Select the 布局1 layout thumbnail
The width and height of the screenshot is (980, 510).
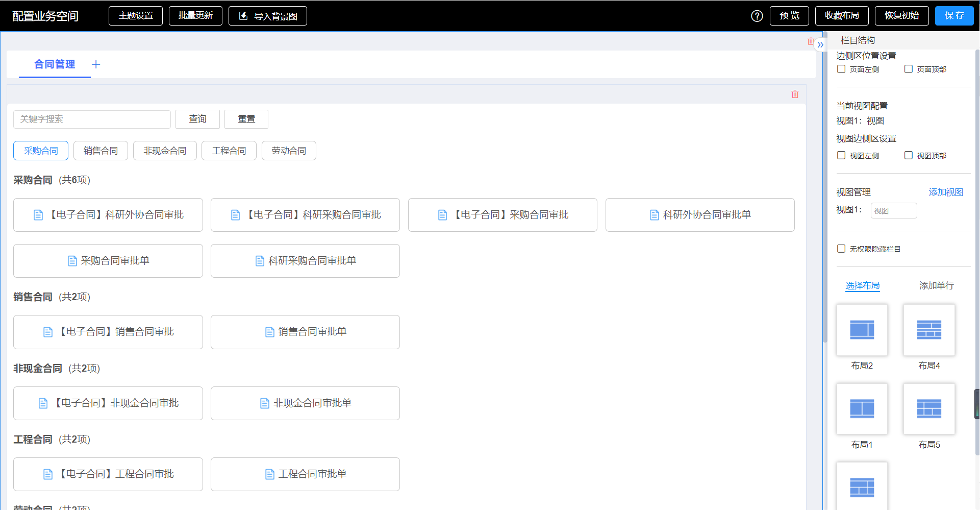point(862,409)
